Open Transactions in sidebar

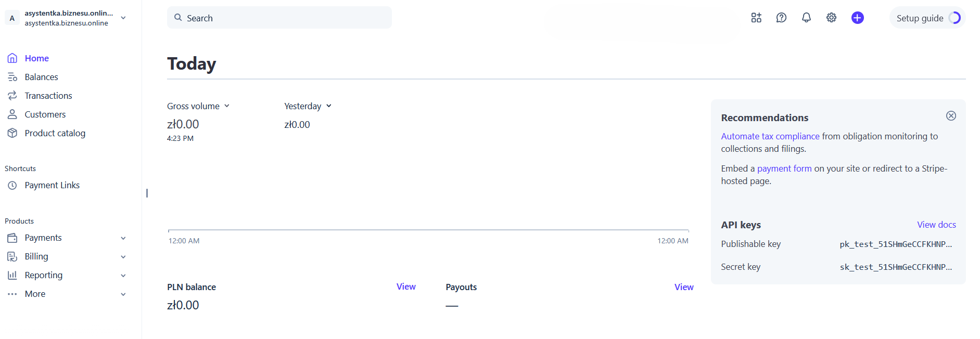point(48,96)
